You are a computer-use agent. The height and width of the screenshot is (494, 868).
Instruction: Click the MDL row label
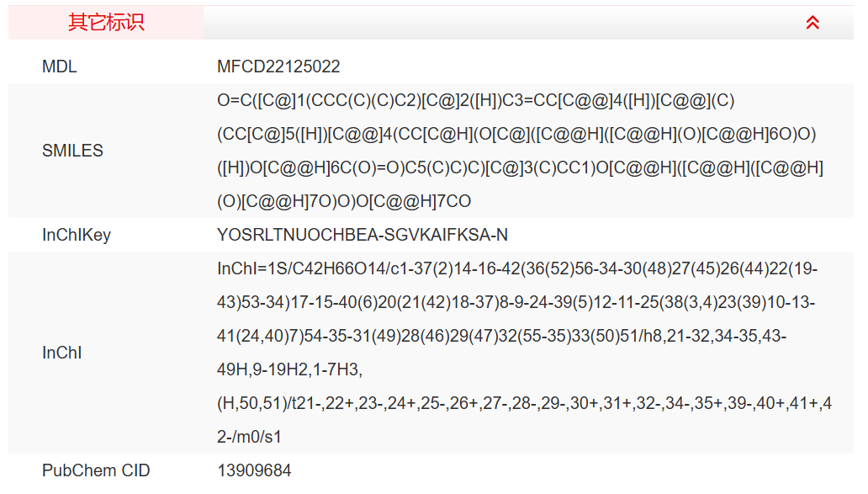tap(60, 66)
